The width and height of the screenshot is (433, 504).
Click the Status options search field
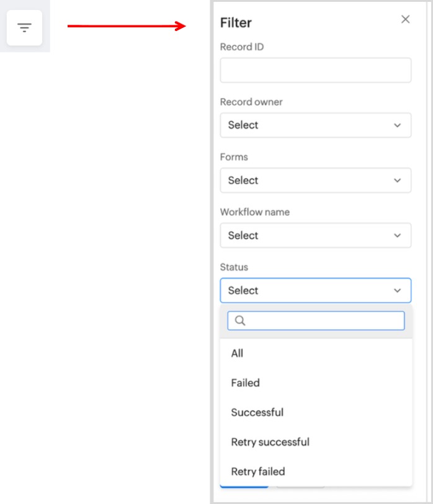click(323, 321)
